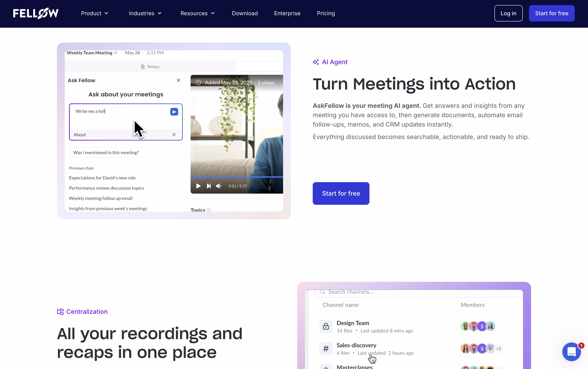Switch to the Notes tab
588x369 pixels.
point(150,67)
